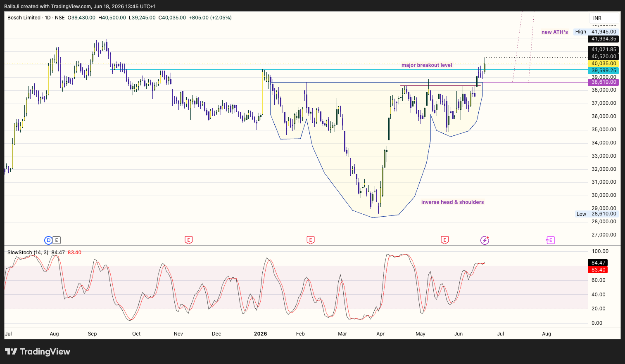
Task: Click the Bosch Limited symbol title
Action: pos(24,18)
